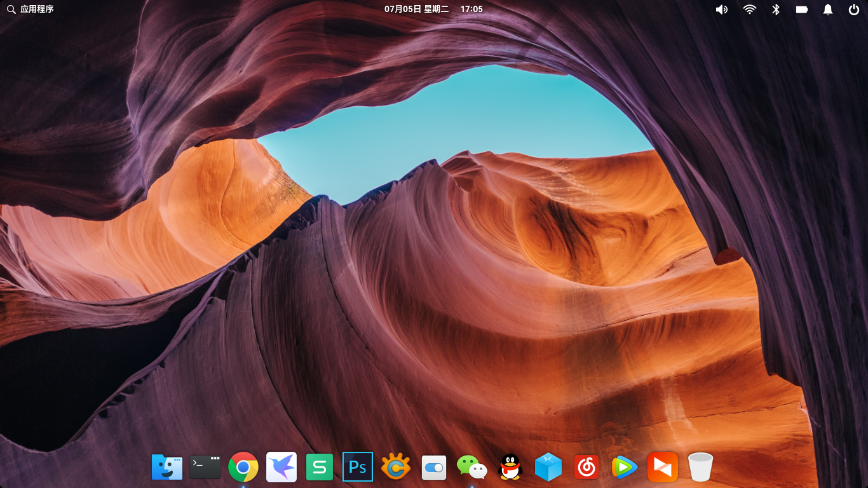This screenshot has width=868, height=488.
Task: Launch WPS Spreadsheets green S icon
Action: pos(320,468)
